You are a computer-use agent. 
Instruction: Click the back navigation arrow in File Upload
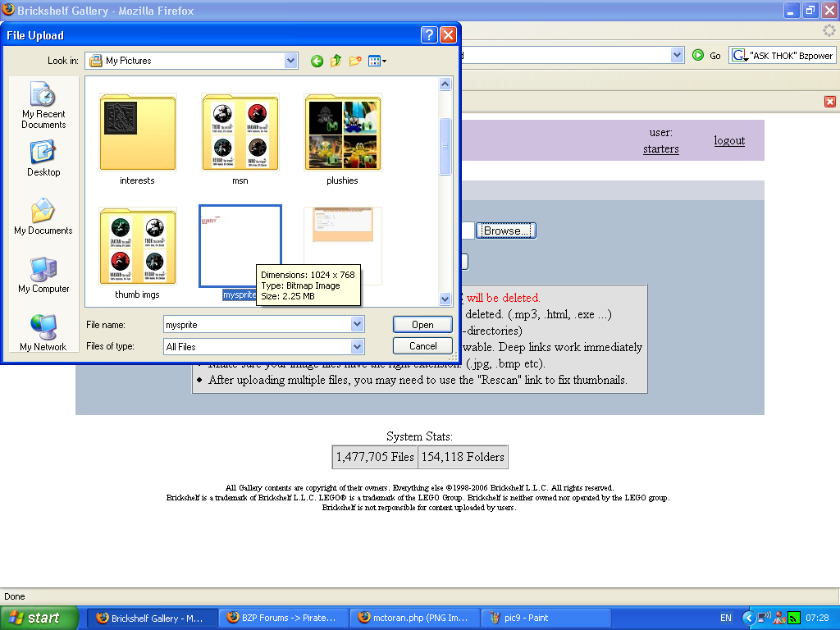[x=317, y=61]
